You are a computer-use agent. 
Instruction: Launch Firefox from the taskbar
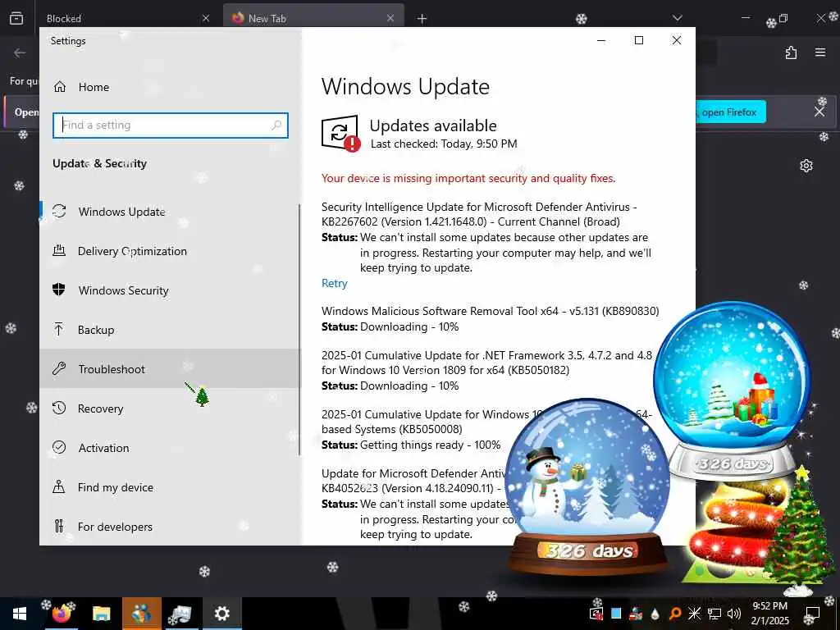(x=61, y=614)
